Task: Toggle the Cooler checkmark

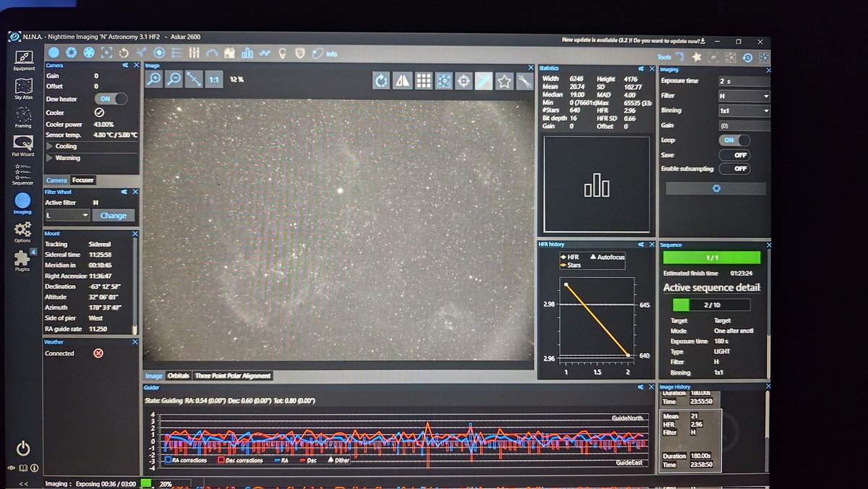Action: [x=99, y=113]
